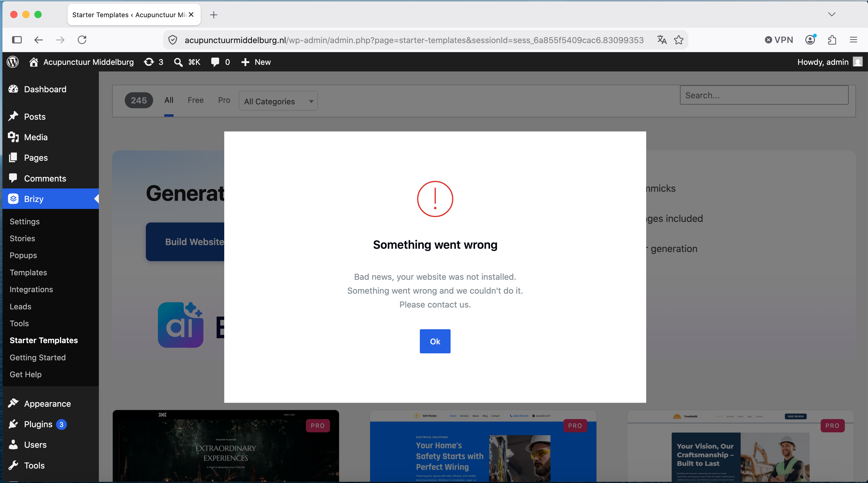
Task: Open Plugins in the sidebar
Action: pyautogui.click(x=51, y=424)
